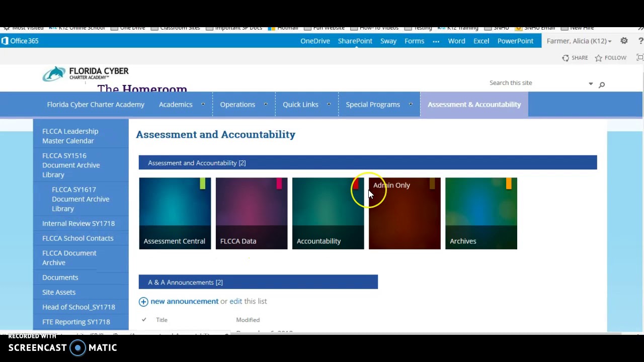Open FLCCA SY1516 Document Archive Library
644x362 pixels.
click(x=71, y=165)
